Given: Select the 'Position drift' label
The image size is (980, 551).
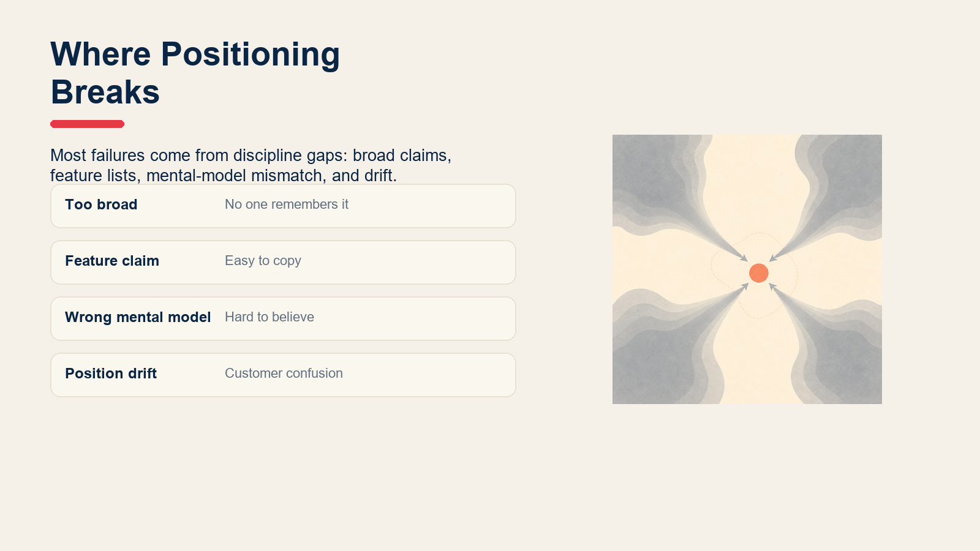Looking at the screenshot, I should [x=111, y=373].
